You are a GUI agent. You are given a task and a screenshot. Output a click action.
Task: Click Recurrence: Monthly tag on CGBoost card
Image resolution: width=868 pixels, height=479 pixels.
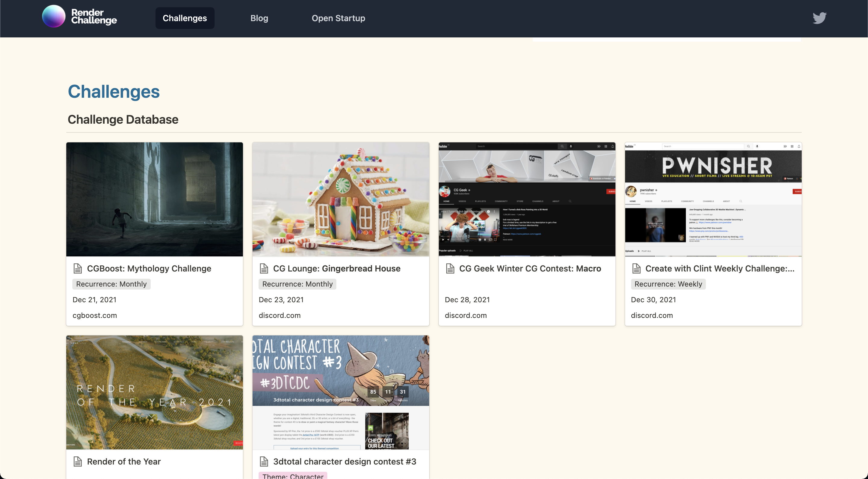point(111,284)
